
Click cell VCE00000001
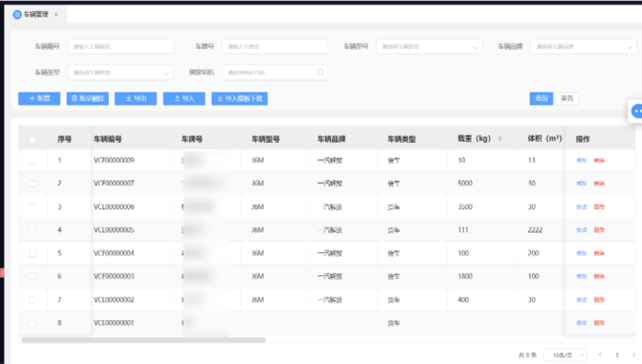[114, 323]
